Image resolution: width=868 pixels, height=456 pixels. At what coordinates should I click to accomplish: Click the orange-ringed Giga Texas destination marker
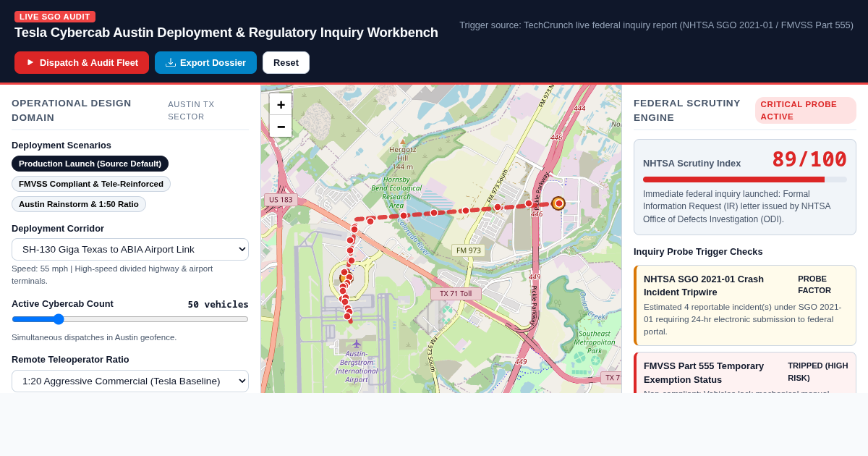tap(558, 203)
